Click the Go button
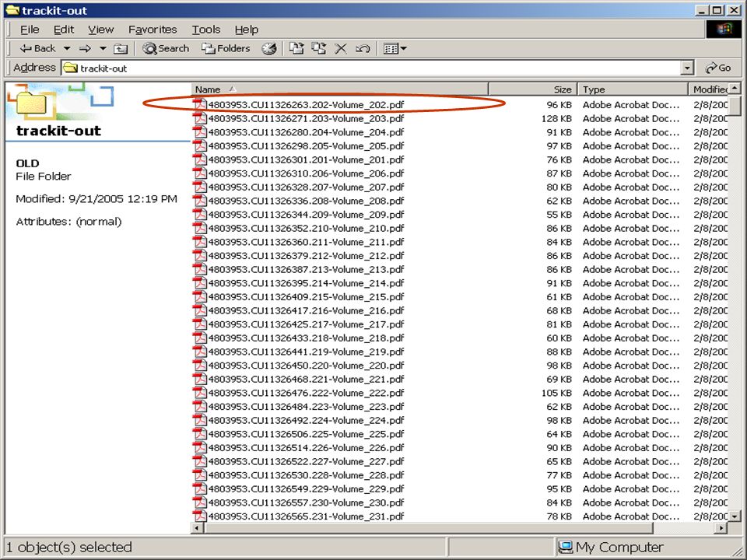Viewport: 747px width, 560px height. point(718,68)
